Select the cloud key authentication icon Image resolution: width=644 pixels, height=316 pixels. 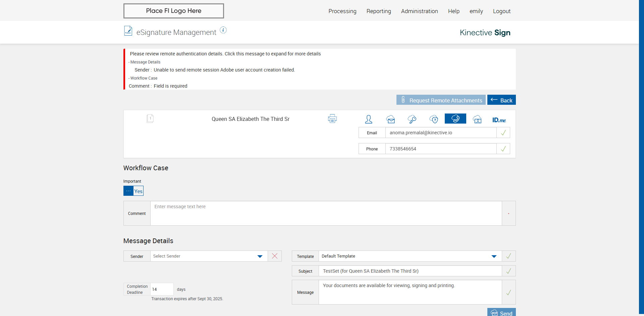[x=412, y=119]
